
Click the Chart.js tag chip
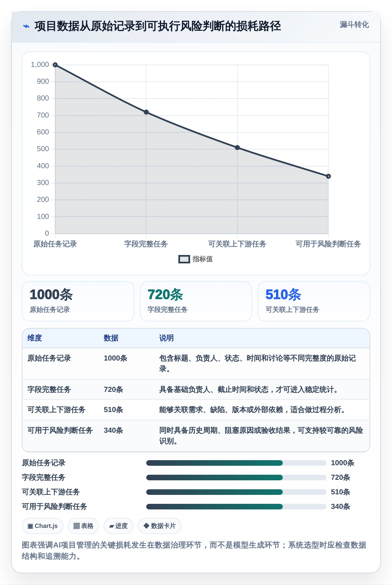pos(43,526)
